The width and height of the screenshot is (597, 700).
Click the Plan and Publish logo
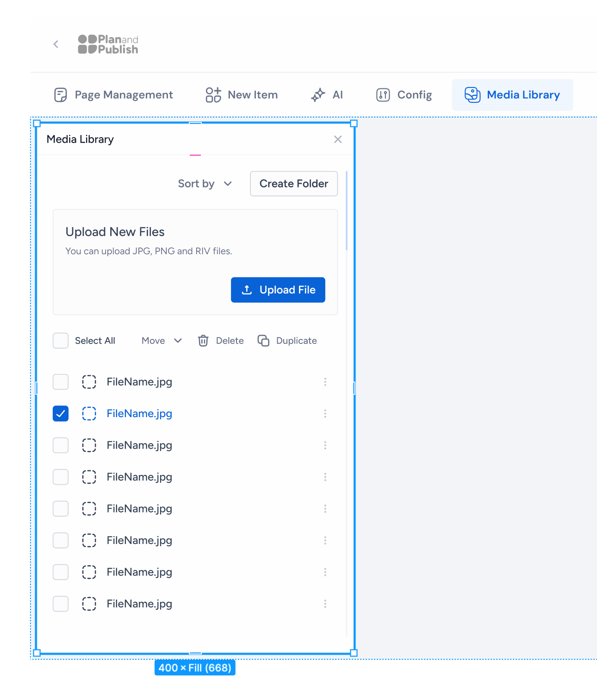coord(108,44)
